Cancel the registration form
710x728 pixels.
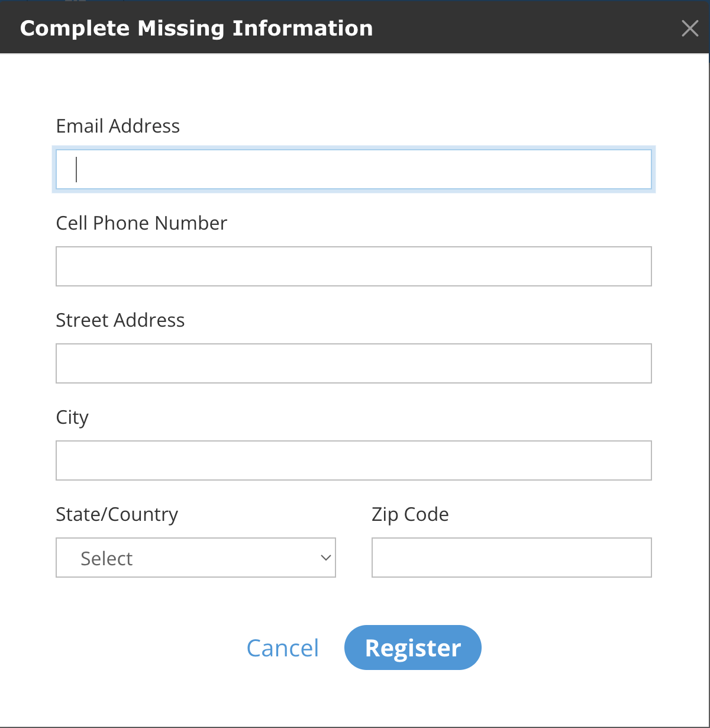coord(282,648)
